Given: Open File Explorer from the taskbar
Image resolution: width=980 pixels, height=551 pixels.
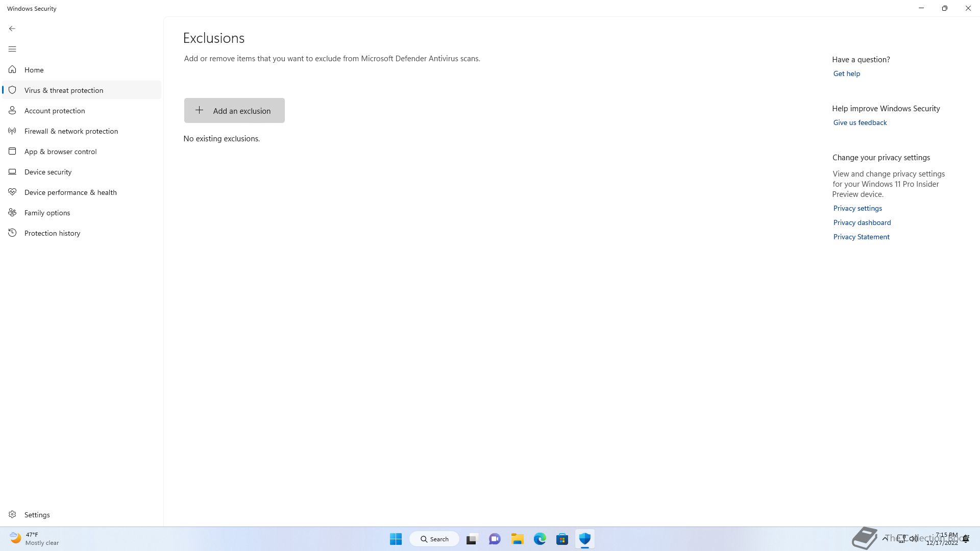Looking at the screenshot, I should tap(518, 539).
